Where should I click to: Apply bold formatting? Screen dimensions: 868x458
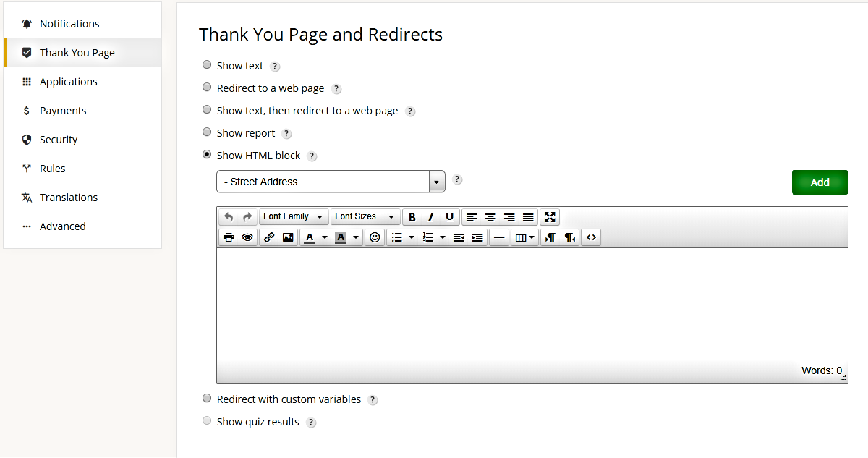(412, 216)
